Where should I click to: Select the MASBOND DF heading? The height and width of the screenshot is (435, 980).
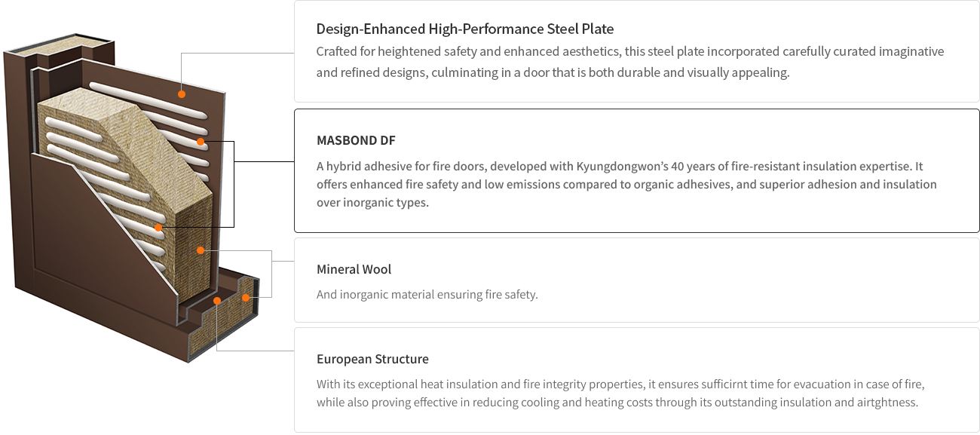[356, 140]
